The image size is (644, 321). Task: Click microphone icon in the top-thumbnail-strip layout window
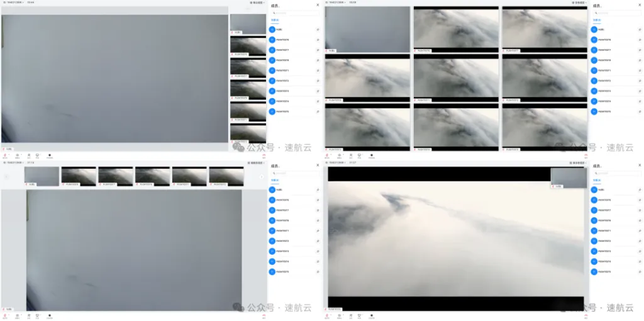(x=5, y=315)
